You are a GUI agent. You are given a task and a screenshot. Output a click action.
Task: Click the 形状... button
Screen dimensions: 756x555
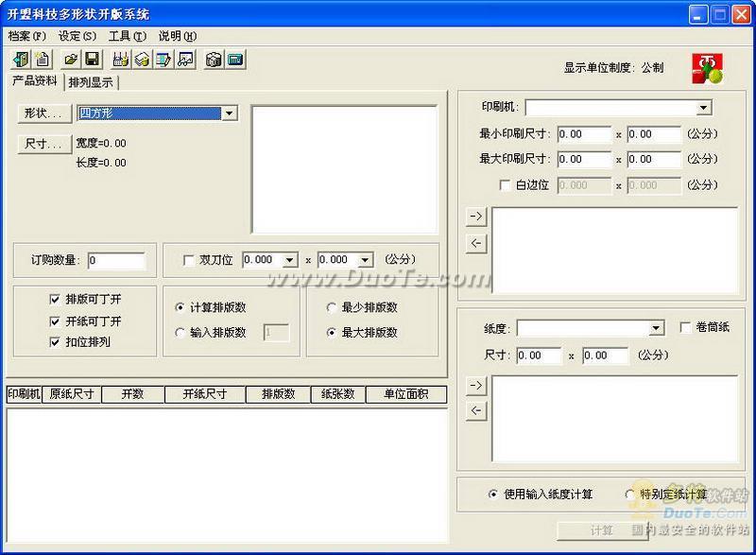point(44,113)
